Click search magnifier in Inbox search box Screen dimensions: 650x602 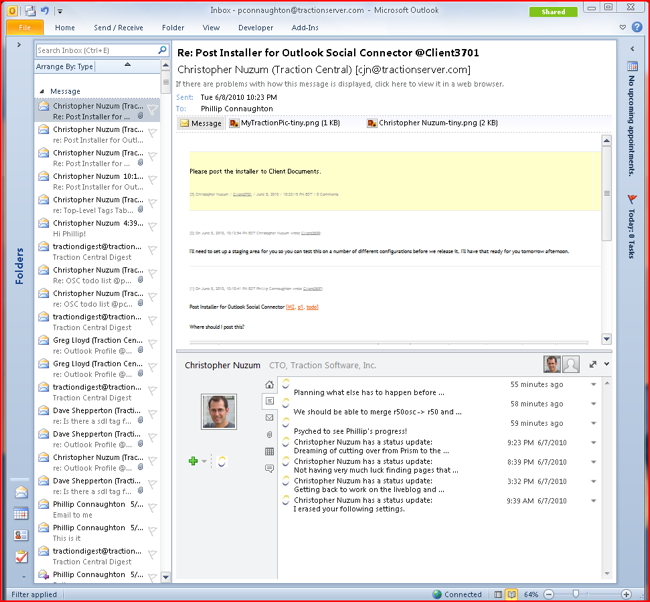(163, 50)
